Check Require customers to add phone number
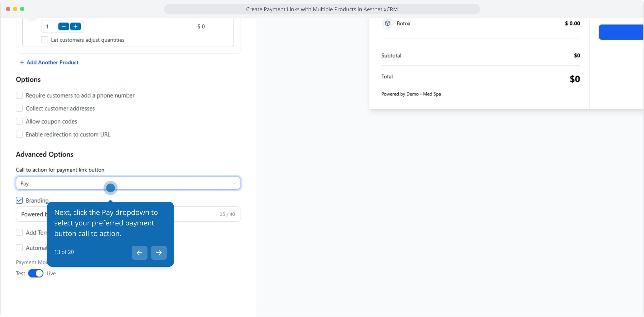This screenshot has height=317, width=644. coord(19,95)
